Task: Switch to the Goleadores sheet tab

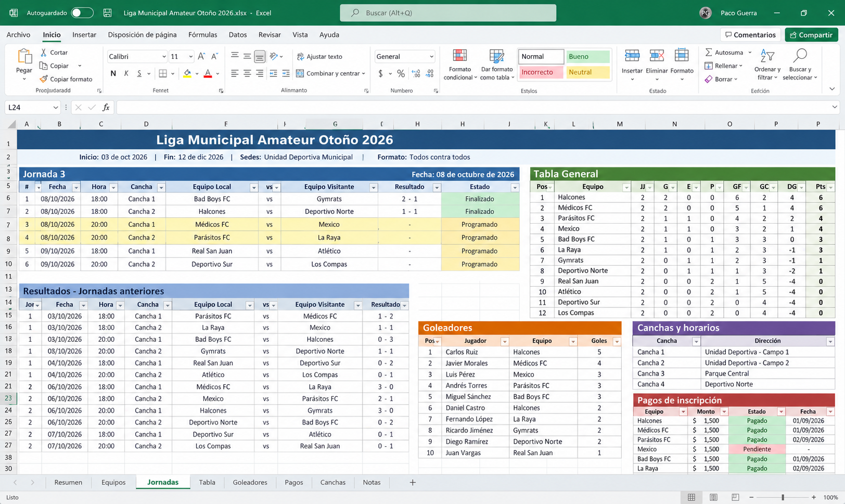Action: point(250,482)
